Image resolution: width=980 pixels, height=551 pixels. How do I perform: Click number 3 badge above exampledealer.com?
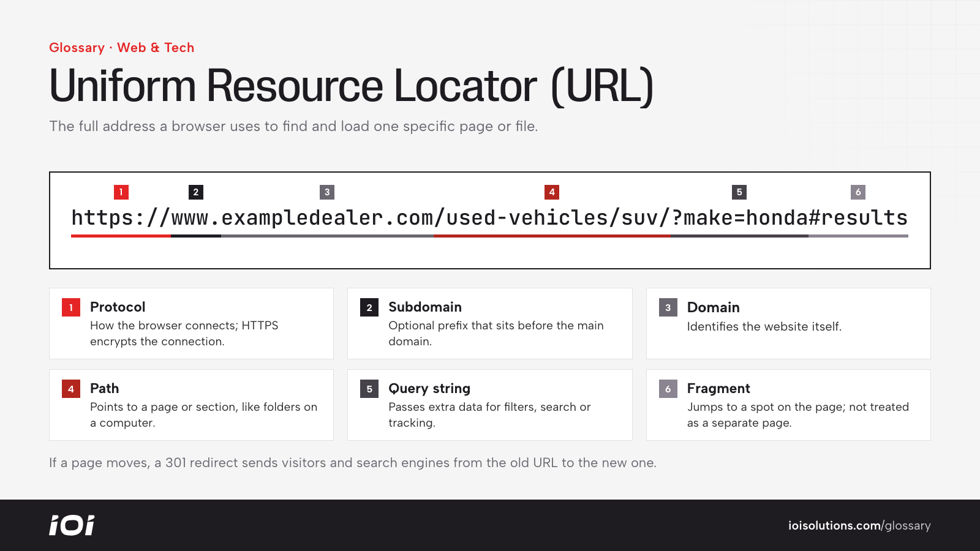[x=327, y=192]
